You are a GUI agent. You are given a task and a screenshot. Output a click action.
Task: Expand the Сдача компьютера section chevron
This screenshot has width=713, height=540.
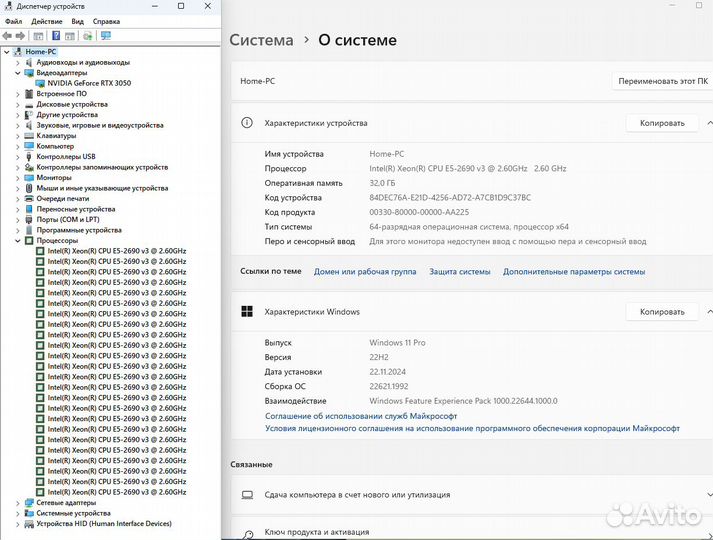tap(709, 495)
